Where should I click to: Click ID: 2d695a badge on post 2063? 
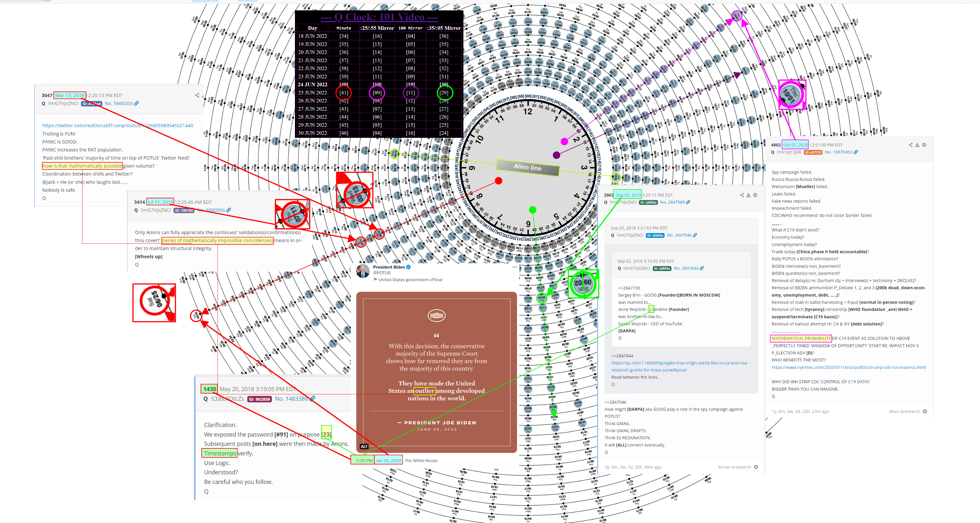click(x=648, y=203)
